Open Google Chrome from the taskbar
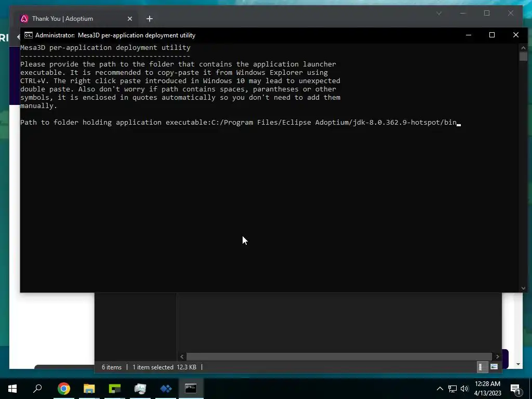Screen dimensions: 532x399 tap(63, 389)
